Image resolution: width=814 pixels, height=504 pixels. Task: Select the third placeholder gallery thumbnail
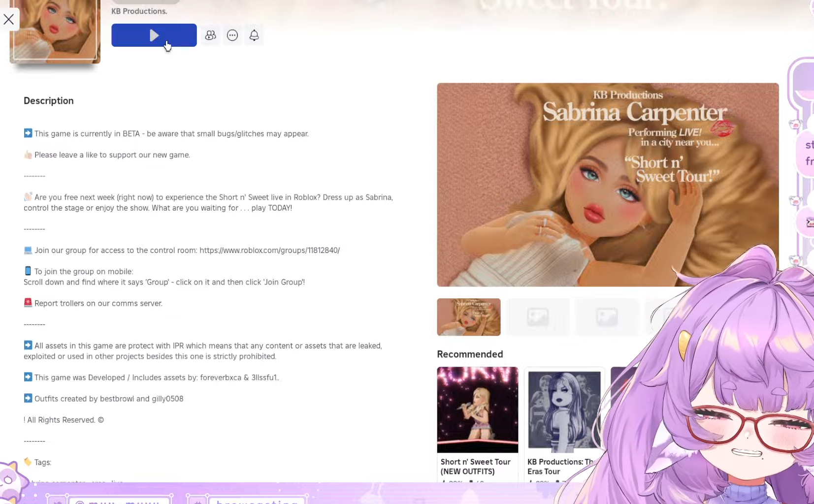(607, 317)
